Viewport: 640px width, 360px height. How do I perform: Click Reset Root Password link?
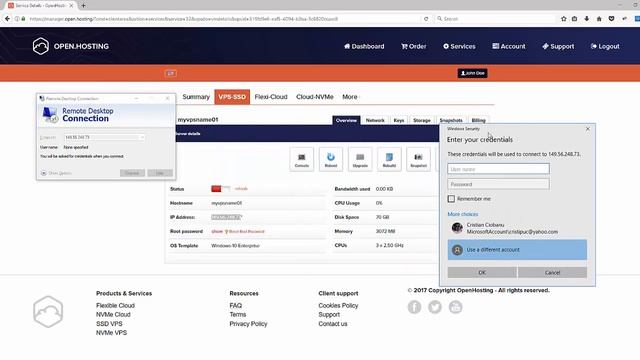(244, 231)
